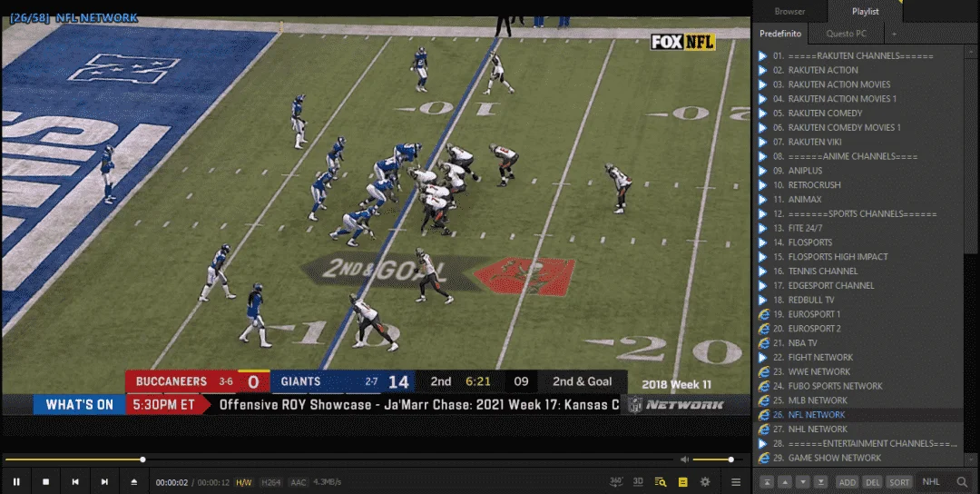This screenshot has height=494, width=980.
Task: Select EUROSPORT 1 entry
Action: 860,314
